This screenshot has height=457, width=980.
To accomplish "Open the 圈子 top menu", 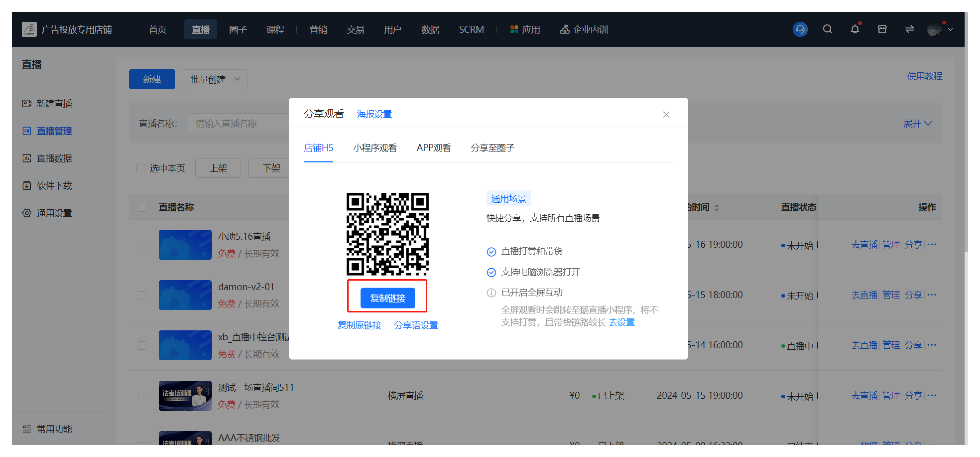I will coord(238,29).
